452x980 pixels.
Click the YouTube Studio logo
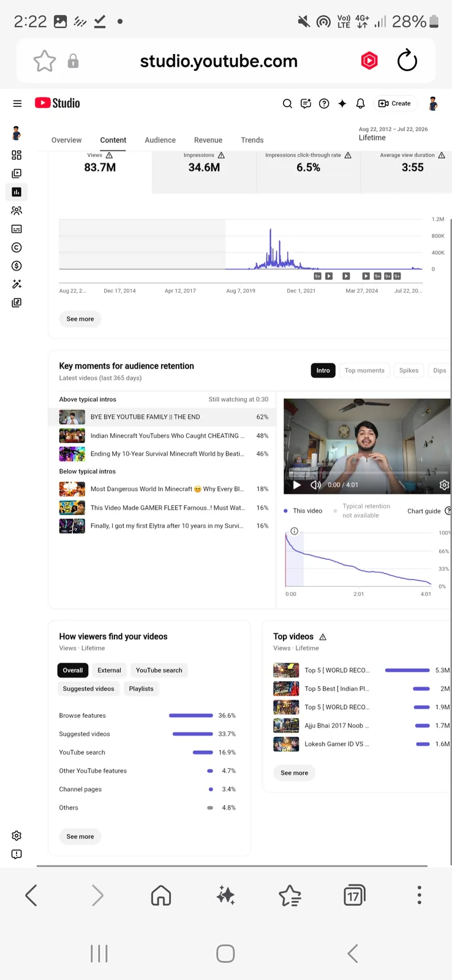click(58, 103)
